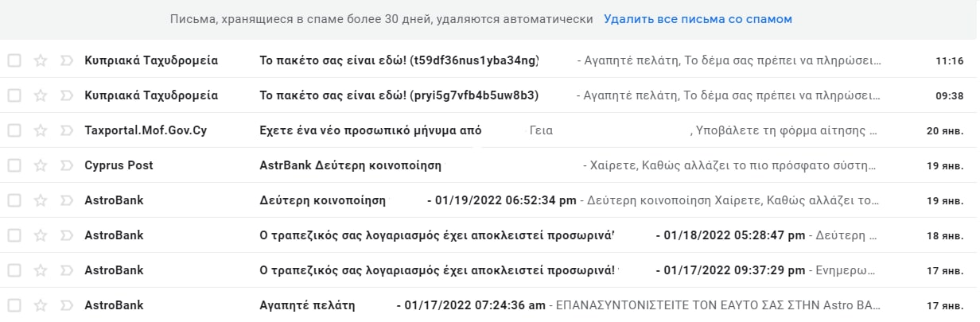Star the Cyprus Post email
This screenshot has height=322, width=980.
41,165
